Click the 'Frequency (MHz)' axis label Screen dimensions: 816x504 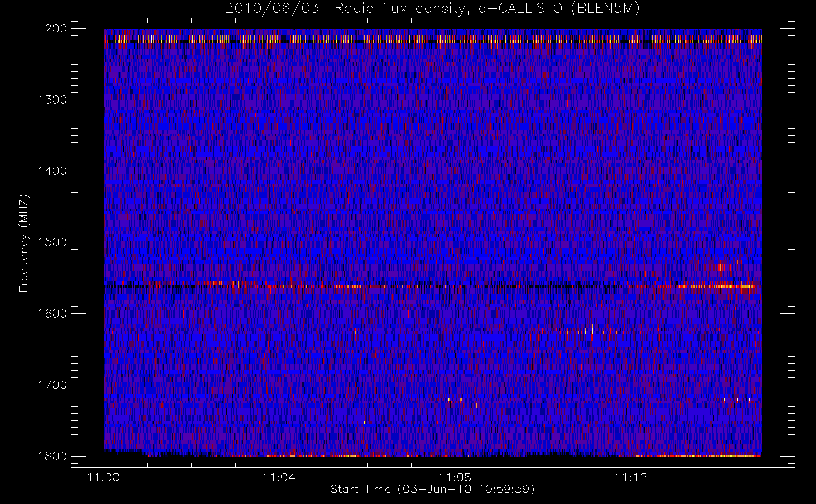23,243
